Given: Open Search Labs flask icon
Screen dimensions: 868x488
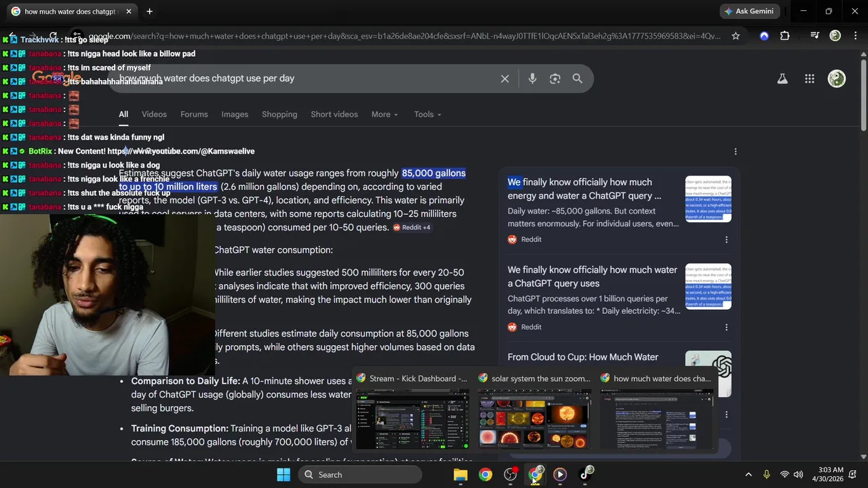Looking at the screenshot, I should tap(782, 79).
